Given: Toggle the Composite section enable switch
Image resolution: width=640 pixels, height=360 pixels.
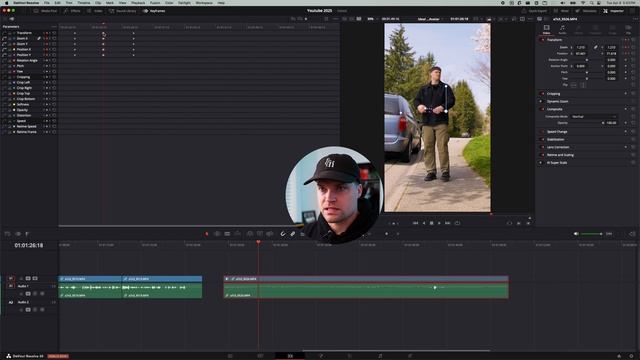Looking at the screenshot, I should (x=542, y=109).
